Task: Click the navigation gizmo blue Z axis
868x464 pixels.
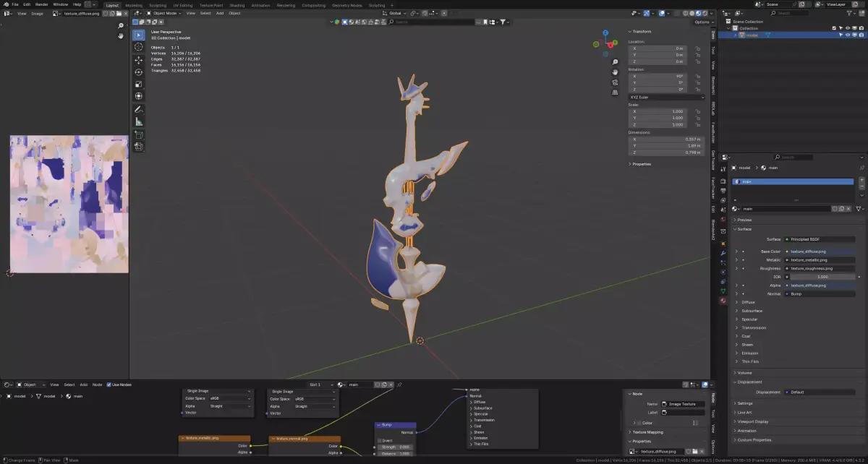Action: (606, 33)
